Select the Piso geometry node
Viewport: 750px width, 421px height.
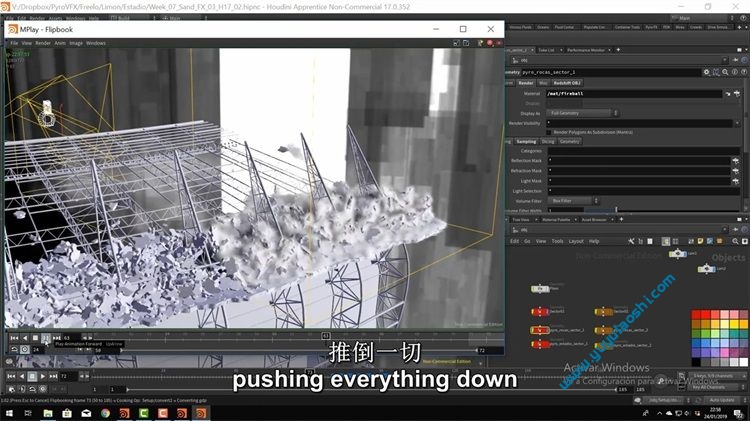pos(540,288)
